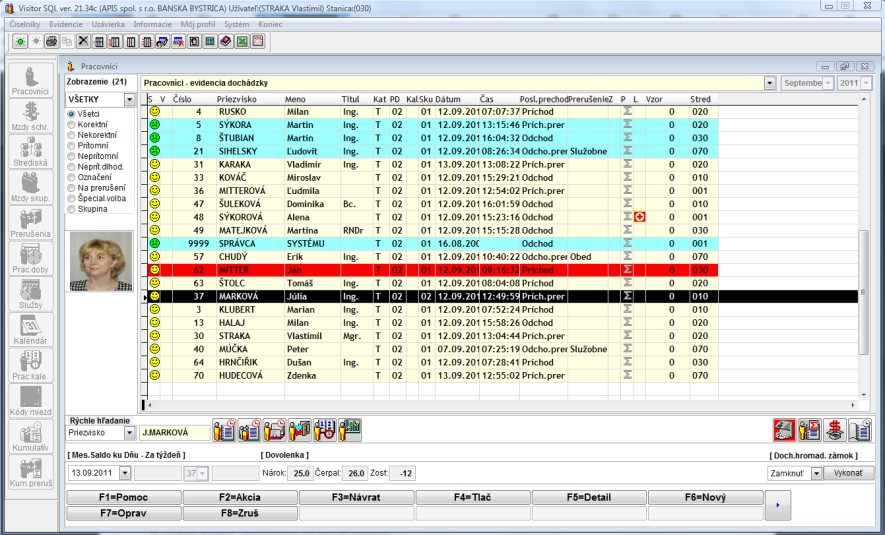The width and height of the screenshot is (885, 535).
Task: Click the printer icon in the toolbar
Action: [51, 41]
